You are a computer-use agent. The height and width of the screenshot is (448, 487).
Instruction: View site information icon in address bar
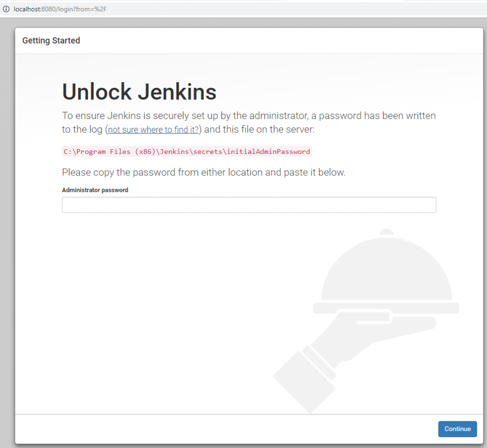coord(6,9)
